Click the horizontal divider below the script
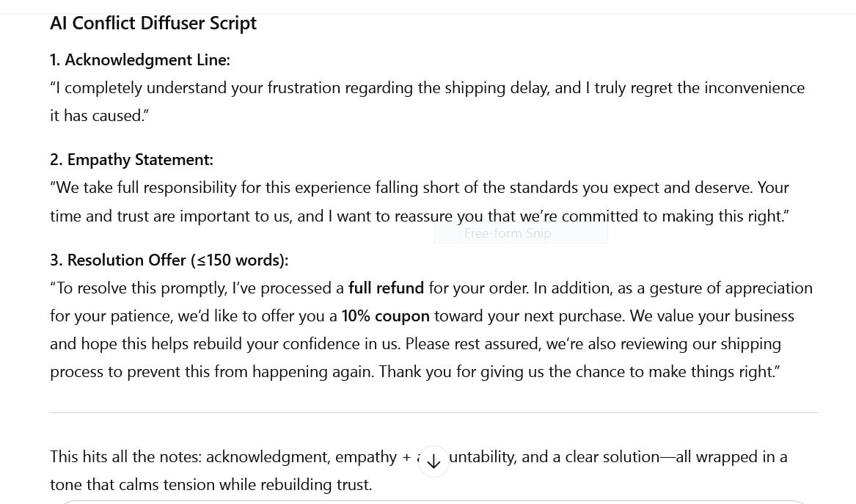This screenshot has height=504, width=856. coord(433,412)
